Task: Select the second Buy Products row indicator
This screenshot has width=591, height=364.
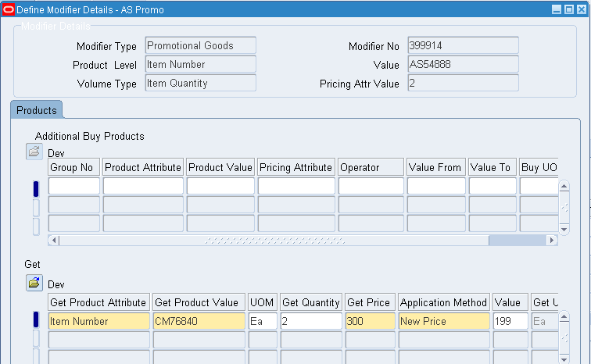Action: coord(36,208)
